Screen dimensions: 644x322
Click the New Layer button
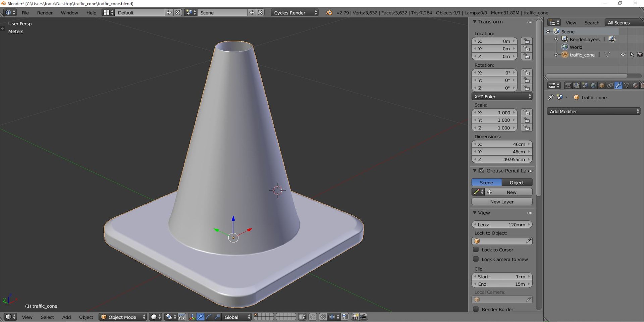click(x=502, y=202)
